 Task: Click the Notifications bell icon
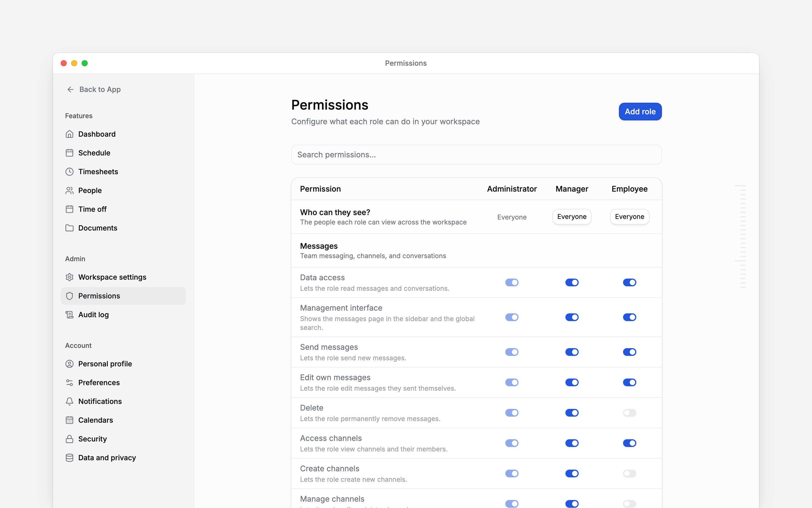tap(70, 401)
